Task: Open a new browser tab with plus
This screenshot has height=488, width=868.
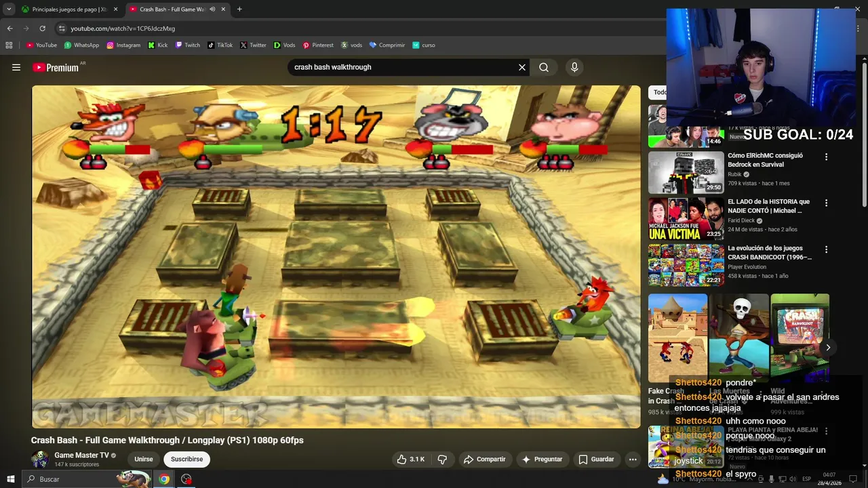Action: click(239, 9)
